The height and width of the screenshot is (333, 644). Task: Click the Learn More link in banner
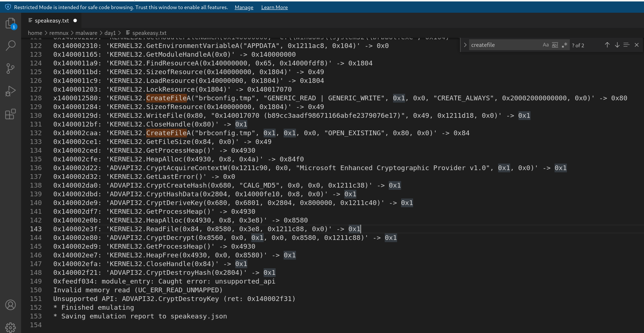pyautogui.click(x=274, y=7)
